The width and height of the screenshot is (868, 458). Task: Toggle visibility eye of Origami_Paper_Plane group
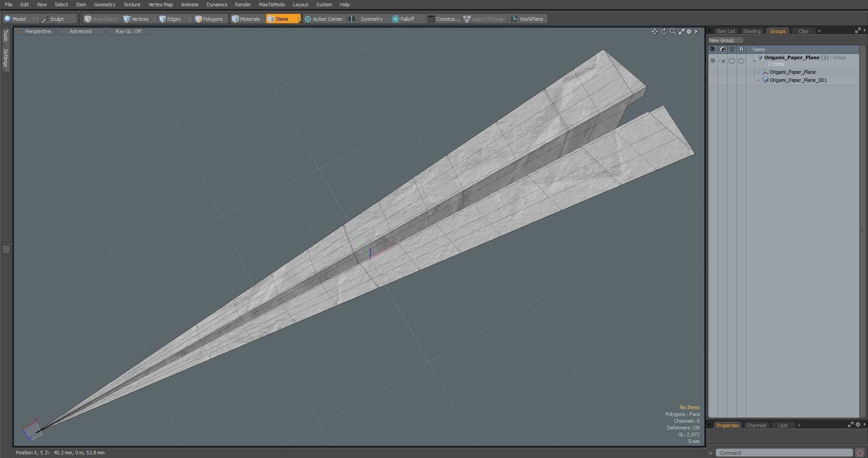712,61
